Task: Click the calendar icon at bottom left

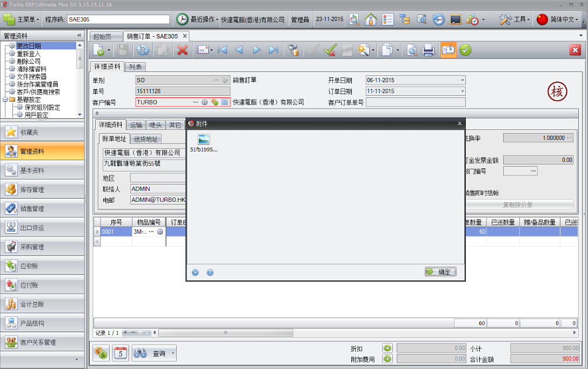Action: (121, 353)
